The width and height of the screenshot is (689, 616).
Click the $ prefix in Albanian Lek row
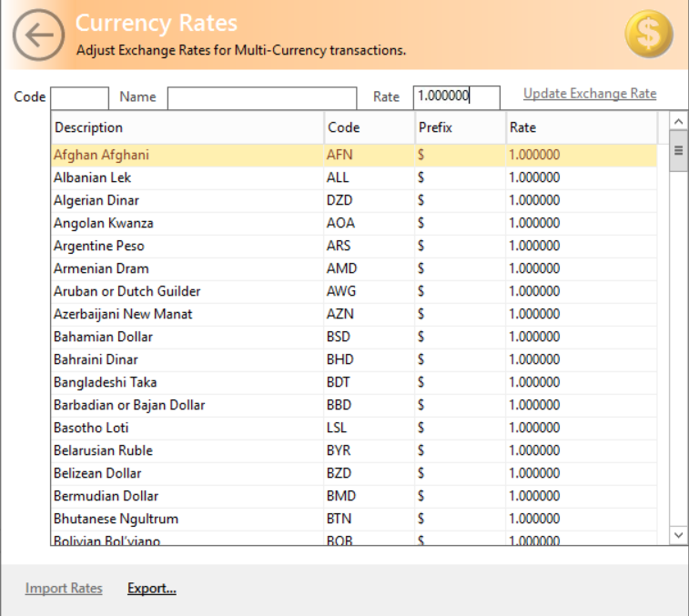tap(421, 177)
